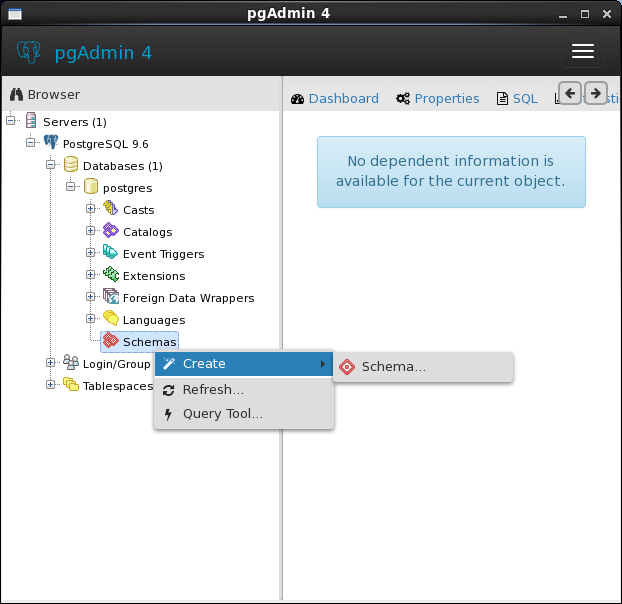
Task: Click the Query Tool lightning icon
Action: (x=168, y=414)
